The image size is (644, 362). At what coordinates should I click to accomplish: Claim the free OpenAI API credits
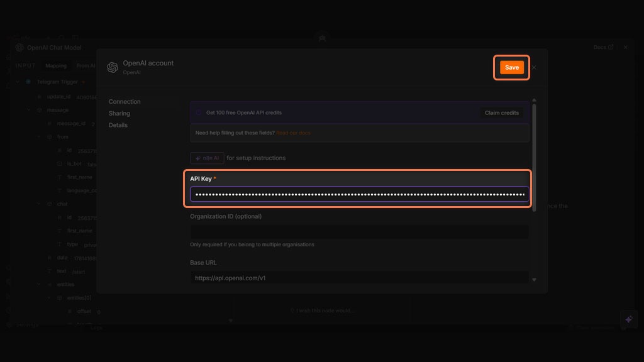click(x=501, y=112)
